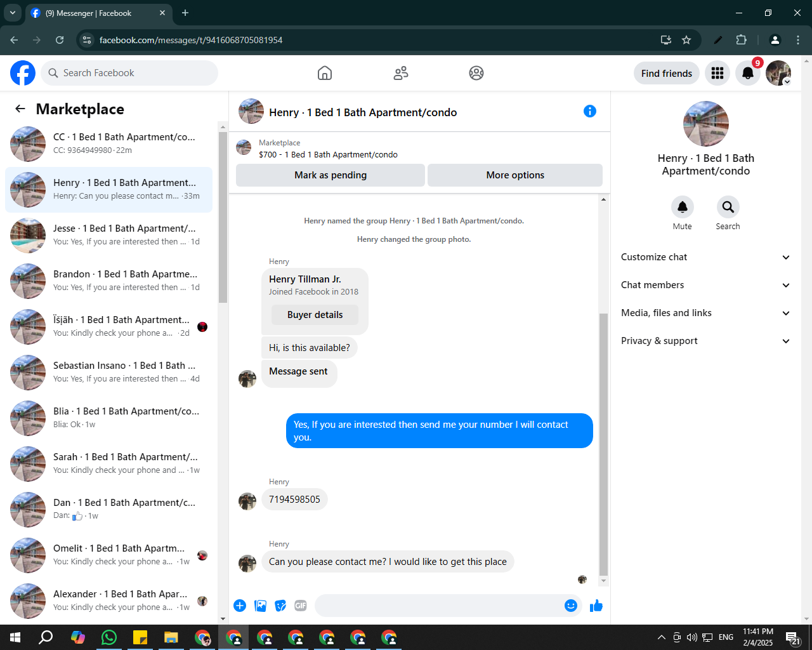The image size is (812, 650).
Task: Choose a sticker from the composer
Action: (x=280, y=606)
